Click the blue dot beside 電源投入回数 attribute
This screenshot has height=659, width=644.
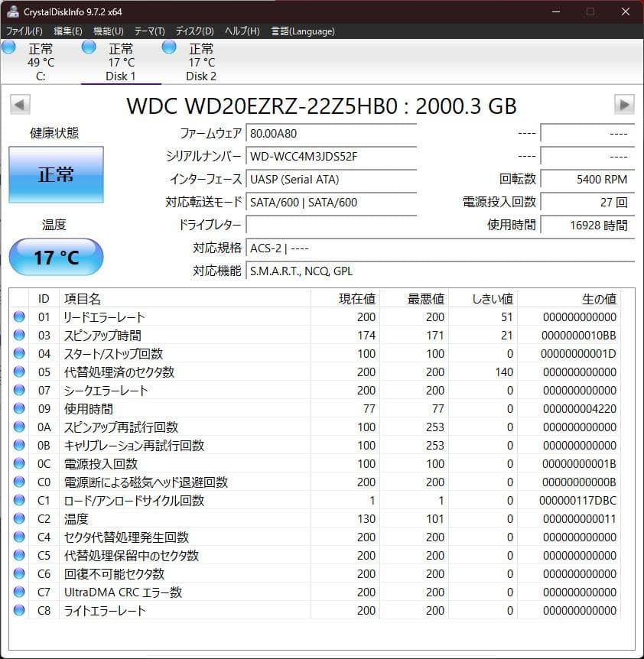tap(18, 463)
